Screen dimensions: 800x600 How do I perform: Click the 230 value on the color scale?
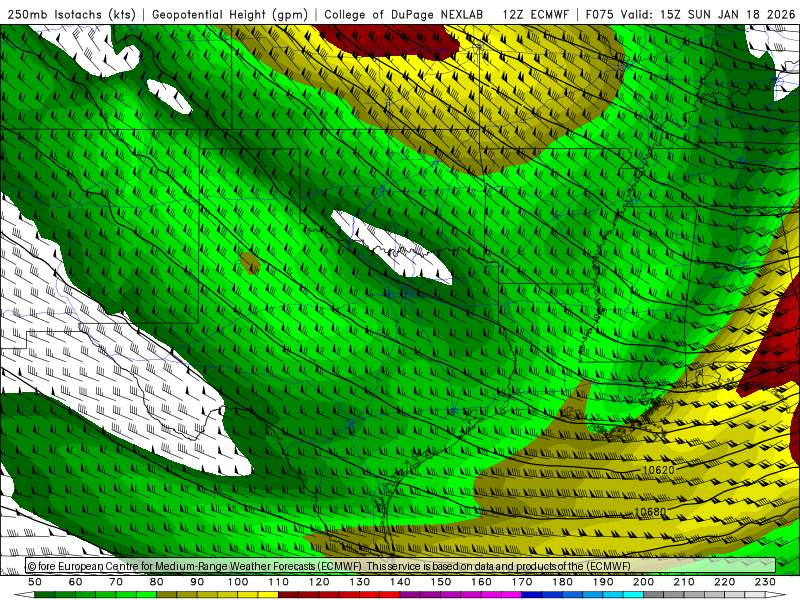[765, 582]
